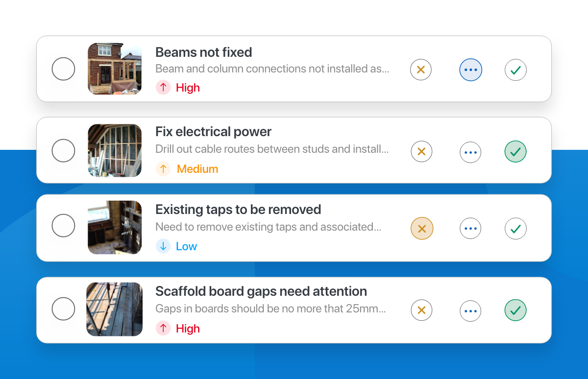Open the Scaffold board gaps photo thumbnail
Viewport: 588px width, 379px height.
(115, 309)
